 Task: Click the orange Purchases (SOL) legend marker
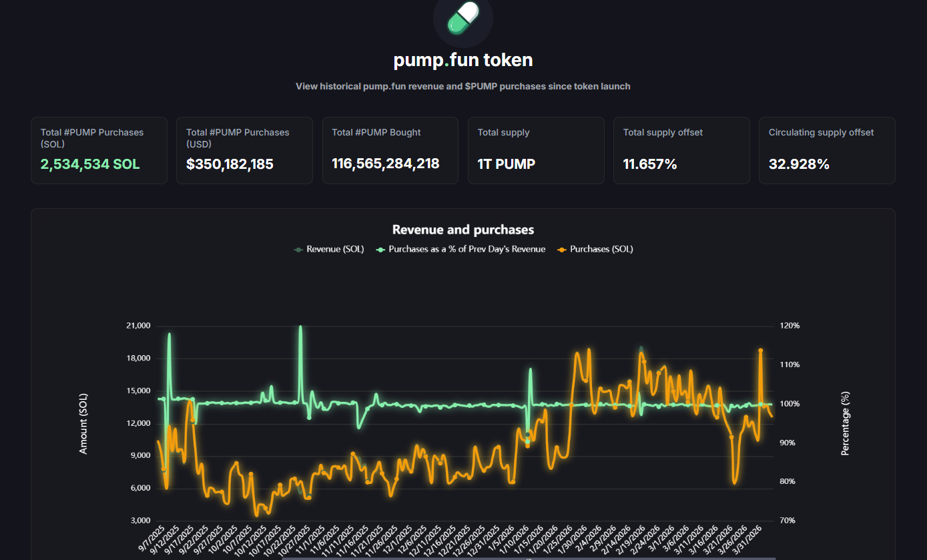(563, 249)
